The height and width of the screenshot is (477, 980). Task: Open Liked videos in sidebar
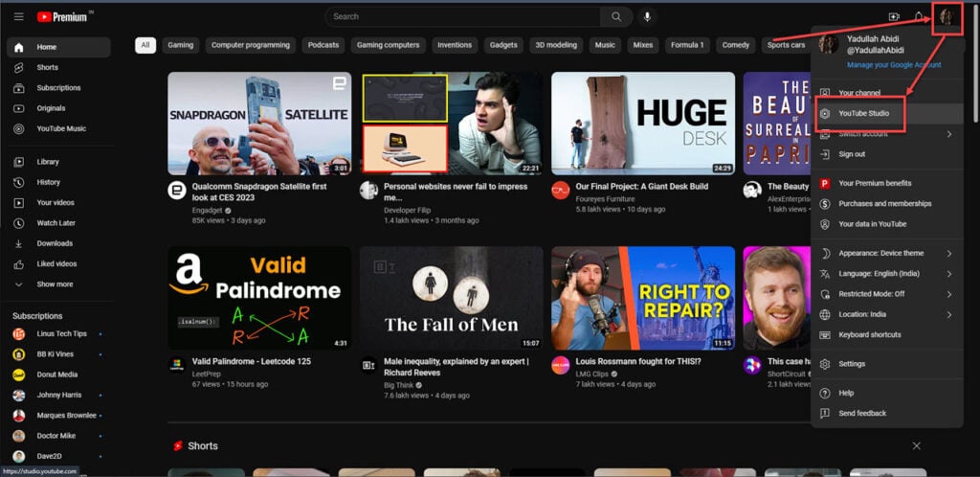click(x=58, y=263)
